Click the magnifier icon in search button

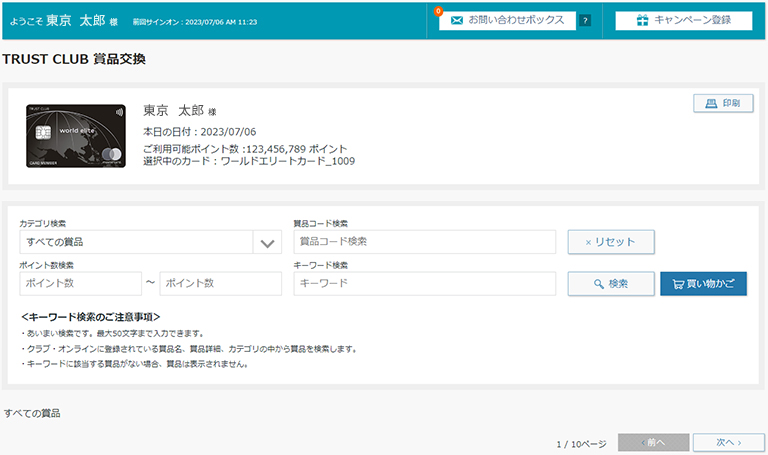click(599, 284)
